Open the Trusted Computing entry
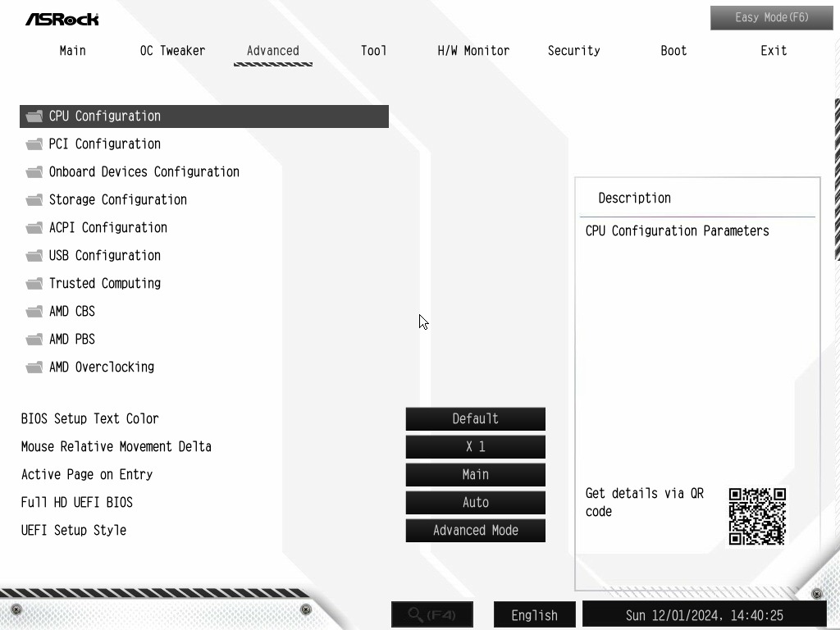Screen dimensions: 840x630 (105, 283)
